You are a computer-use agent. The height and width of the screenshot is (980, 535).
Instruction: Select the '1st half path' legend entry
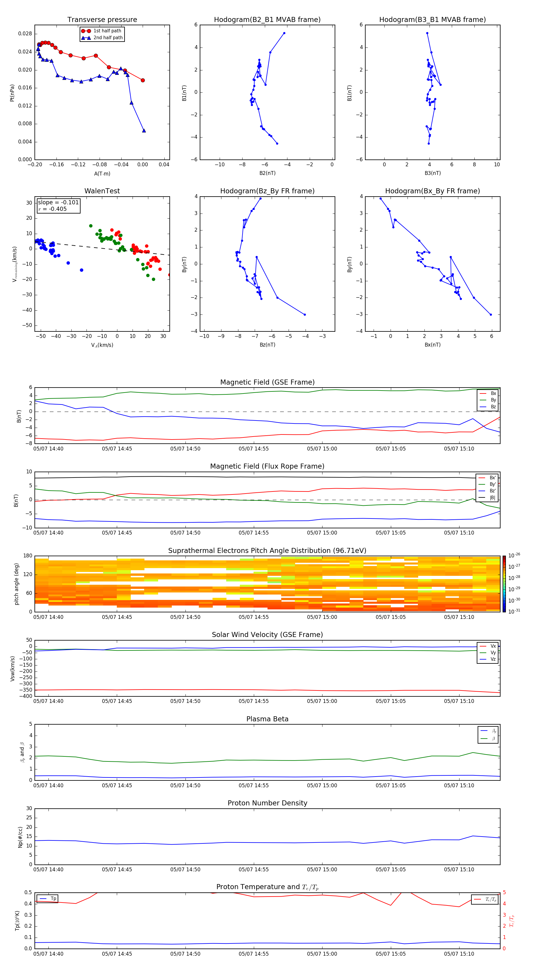click(102, 31)
